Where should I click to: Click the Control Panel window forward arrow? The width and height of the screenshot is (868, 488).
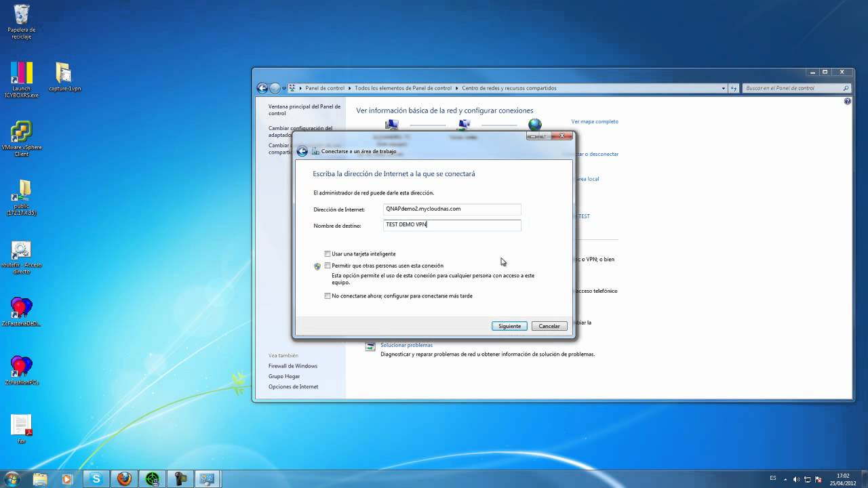275,88
